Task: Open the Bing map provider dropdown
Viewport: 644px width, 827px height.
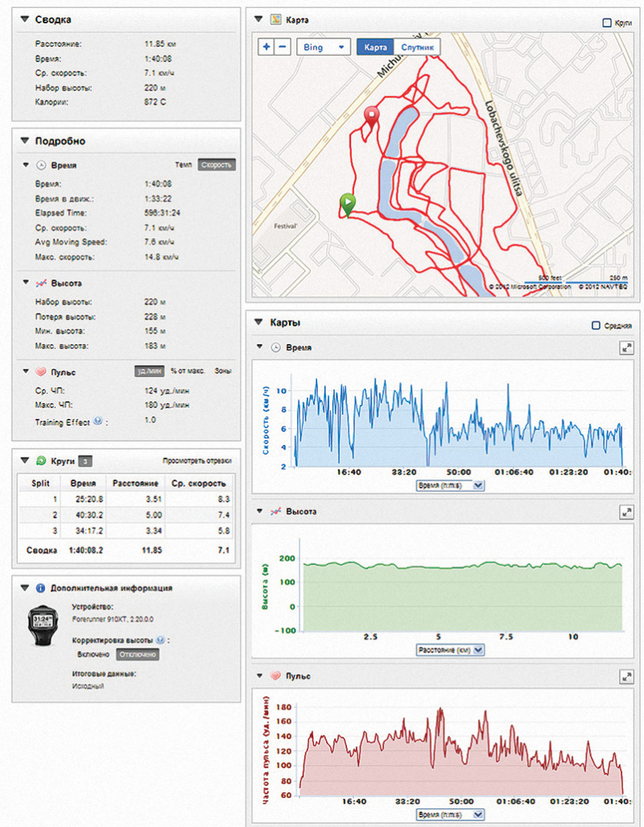Action: [324, 47]
